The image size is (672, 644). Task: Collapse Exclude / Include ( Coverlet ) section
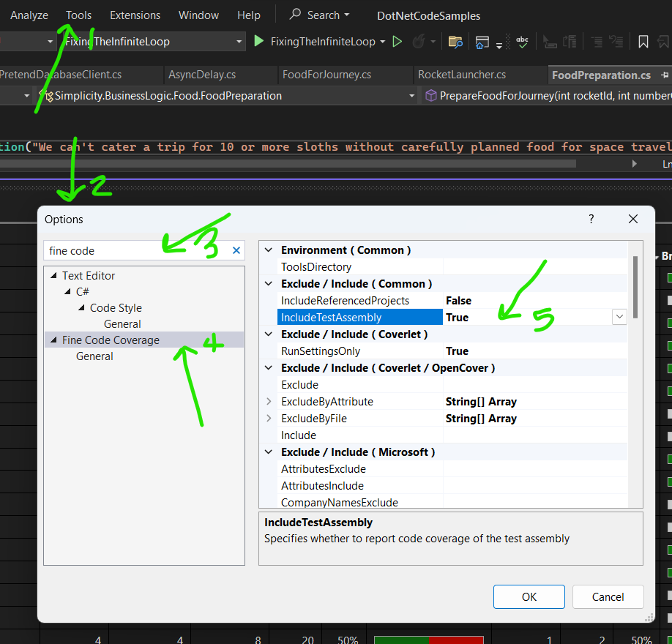click(x=268, y=334)
